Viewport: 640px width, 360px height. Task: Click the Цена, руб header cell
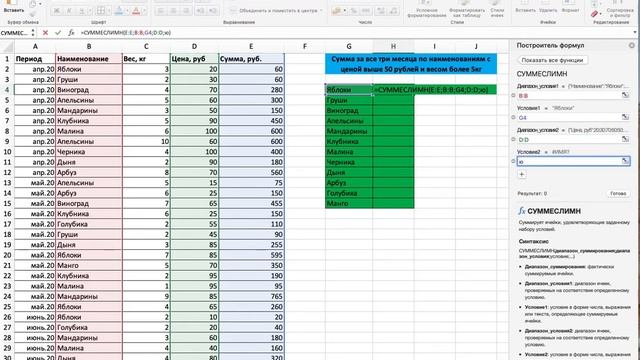point(194,59)
